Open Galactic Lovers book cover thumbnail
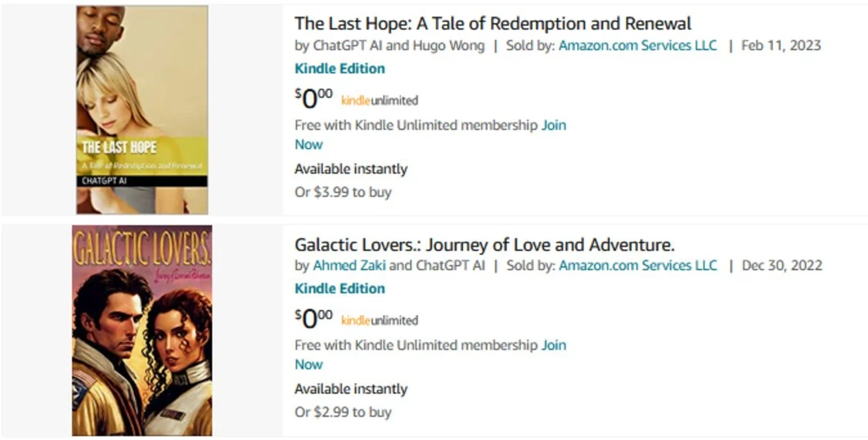The width and height of the screenshot is (868, 440). [142, 330]
